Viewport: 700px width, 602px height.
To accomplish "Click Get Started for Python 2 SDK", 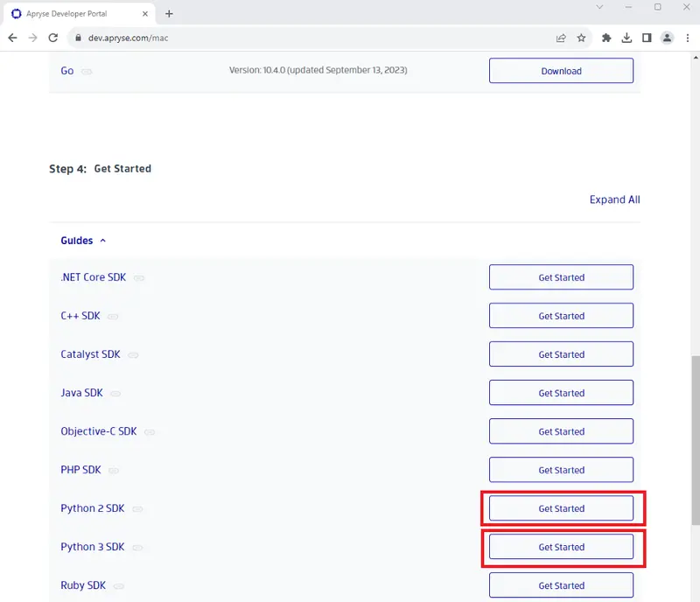I will (561, 508).
